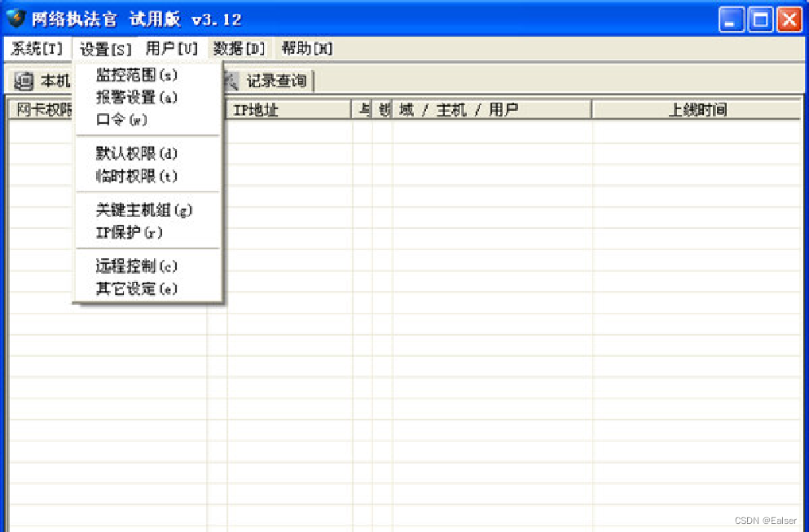Sort by 上线时间 column header
This screenshot has height=532, width=809.
pyautogui.click(x=697, y=109)
